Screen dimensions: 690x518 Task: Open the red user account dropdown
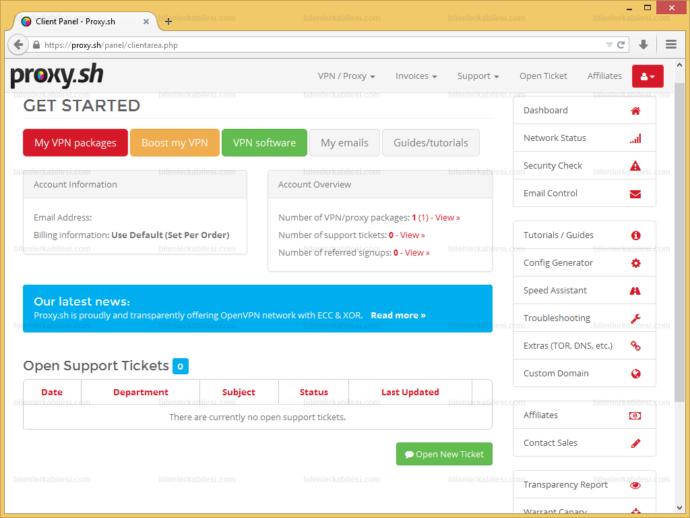click(647, 76)
